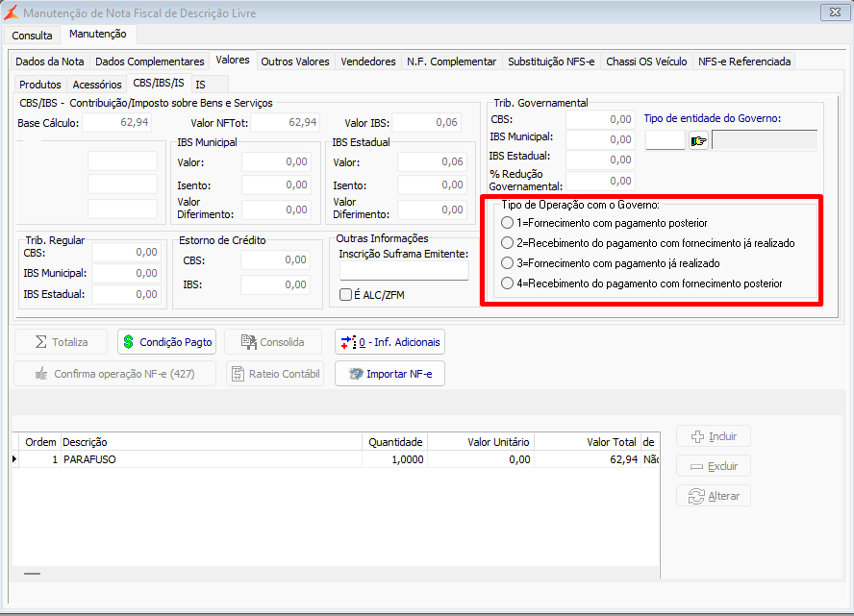
Task: Select the Valores tab
Action: coord(233,60)
